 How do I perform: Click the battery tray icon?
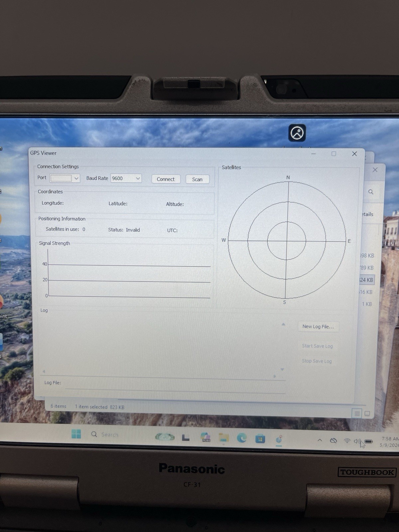(x=368, y=442)
